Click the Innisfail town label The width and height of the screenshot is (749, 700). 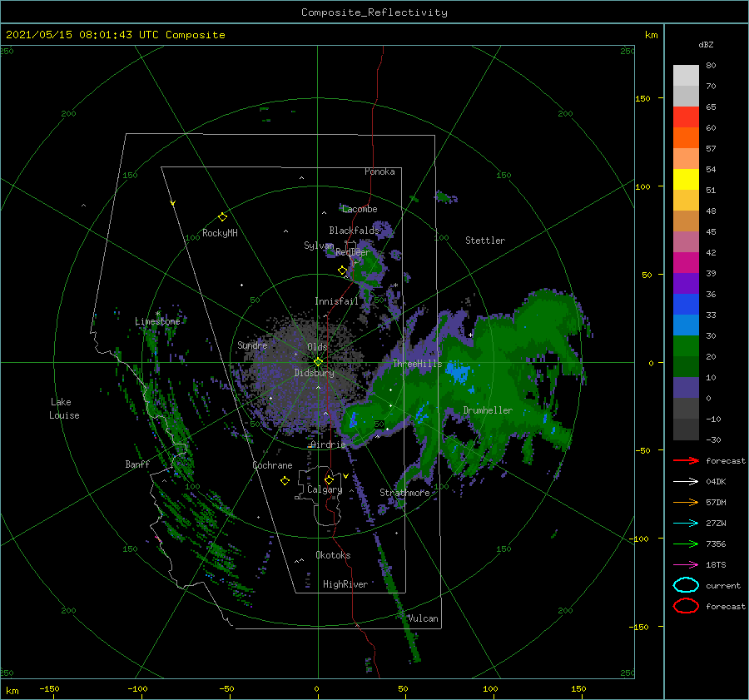pyautogui.click(x=336, y=301)
